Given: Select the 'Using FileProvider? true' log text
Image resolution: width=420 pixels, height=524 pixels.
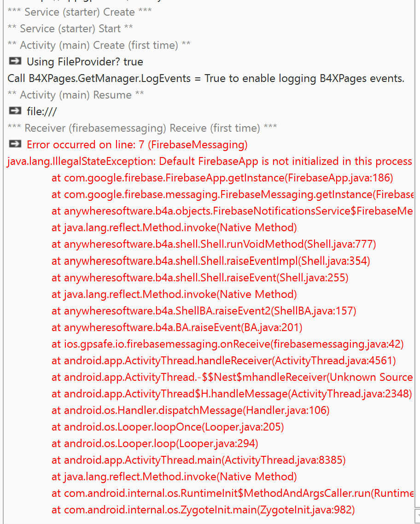Looking at the screenshot, I should (85, 62).
